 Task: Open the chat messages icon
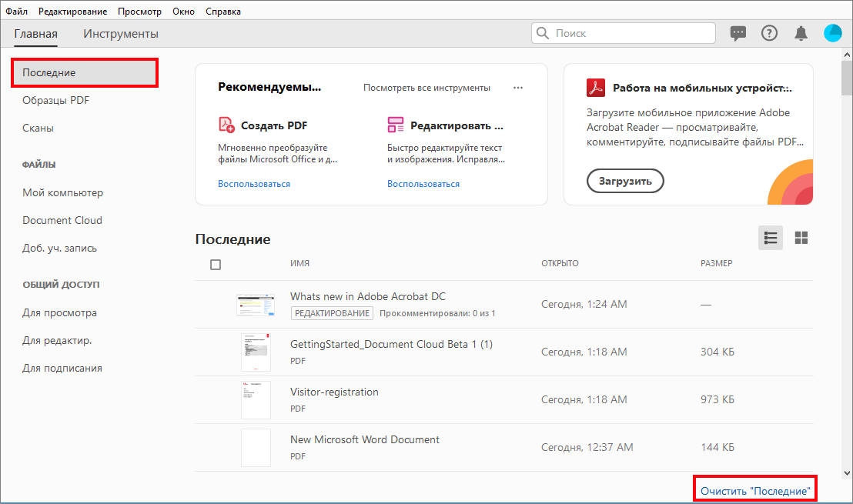pyautogui.click(x=738, y=33)
